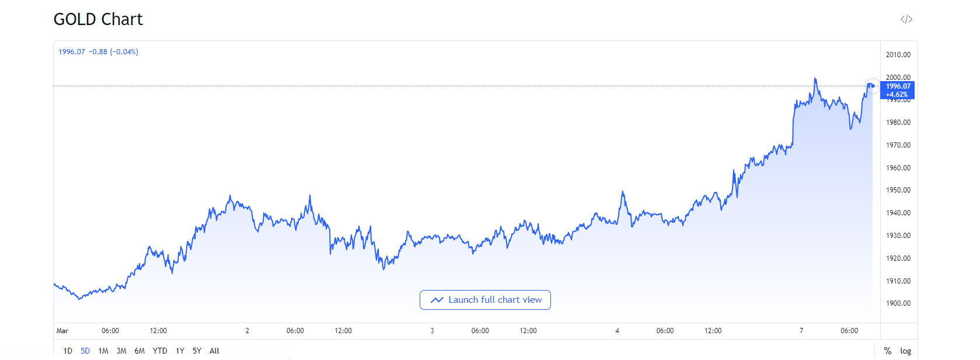Viewport: 980px width, 360px height.
Task: Click the 2010.00 price axis label
Action: (x=898, y=55)
